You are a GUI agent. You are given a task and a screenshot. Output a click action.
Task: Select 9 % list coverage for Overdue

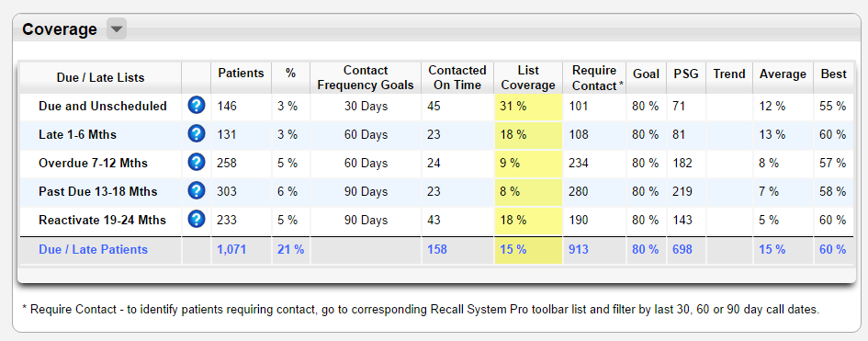tap(528, 164)
